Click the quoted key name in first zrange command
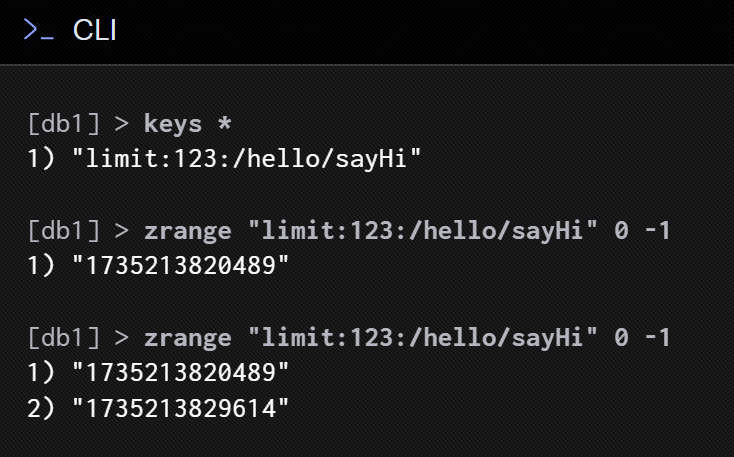 click(423, 231)
